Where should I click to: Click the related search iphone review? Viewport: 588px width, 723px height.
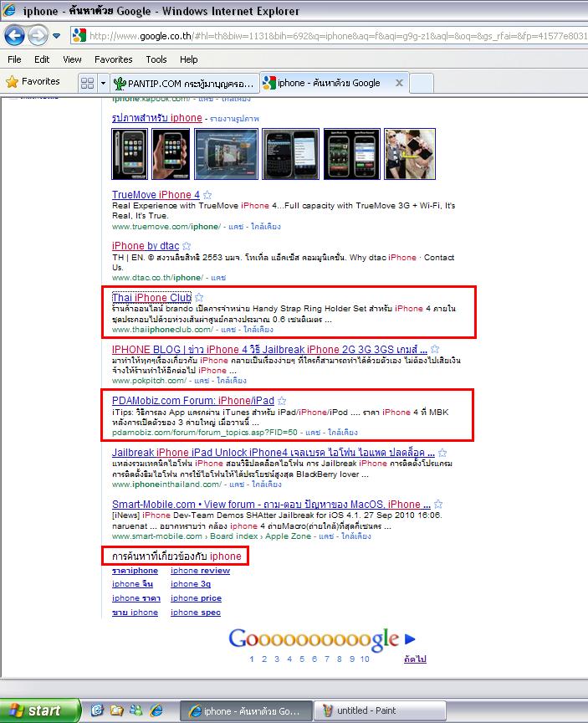200,571
